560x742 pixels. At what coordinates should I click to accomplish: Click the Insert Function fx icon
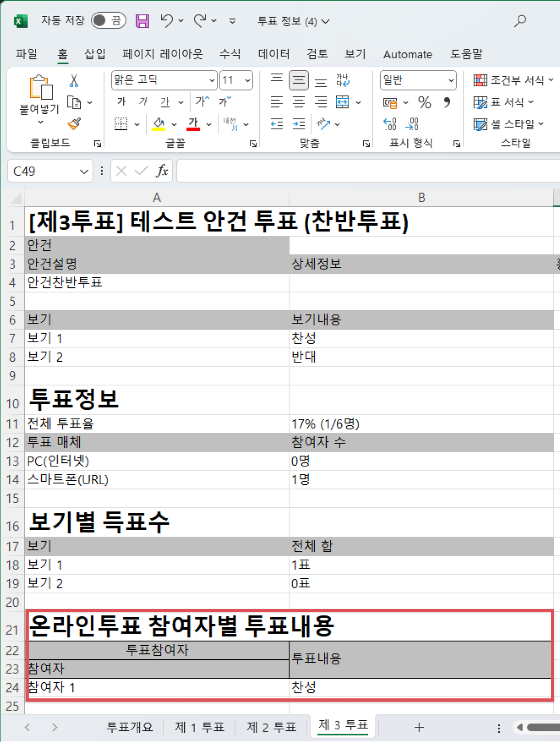[x=162, y=171]
